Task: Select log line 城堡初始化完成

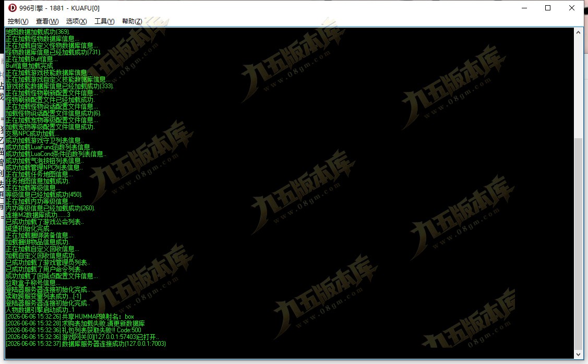Action: click(29, 228)
